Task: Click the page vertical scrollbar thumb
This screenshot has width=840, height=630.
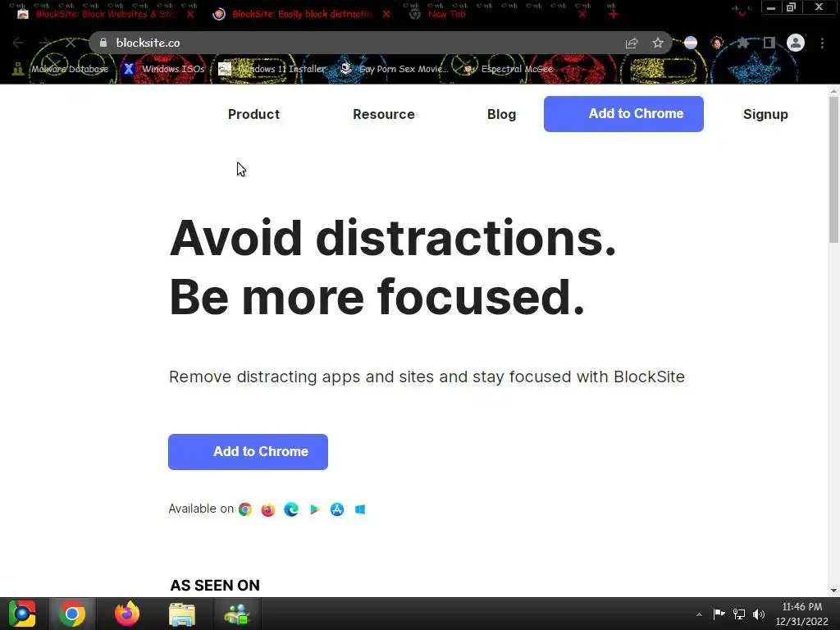Action: click(x=833, y=169)
